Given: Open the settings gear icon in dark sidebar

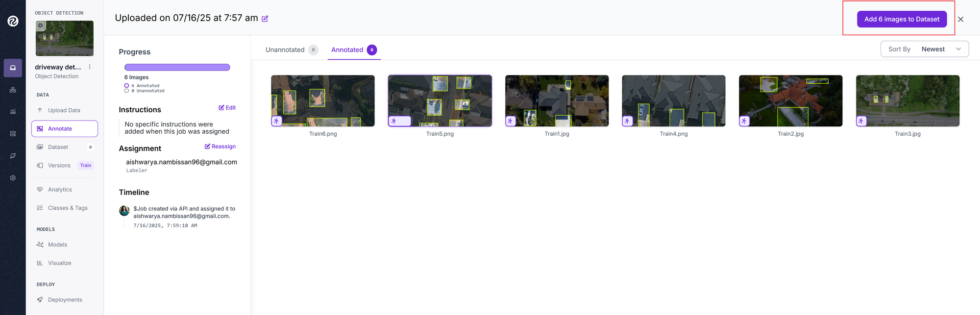Looking at the screenshot, I should [13, 178].
